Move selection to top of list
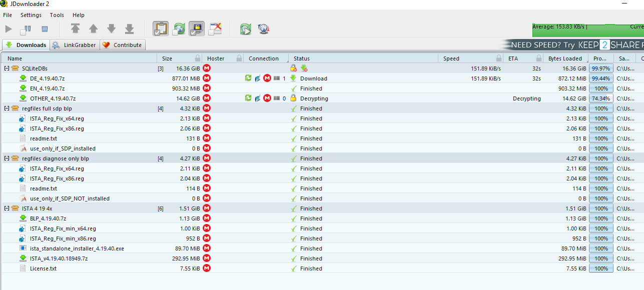 pyautogui.click(x=75, y=29)
